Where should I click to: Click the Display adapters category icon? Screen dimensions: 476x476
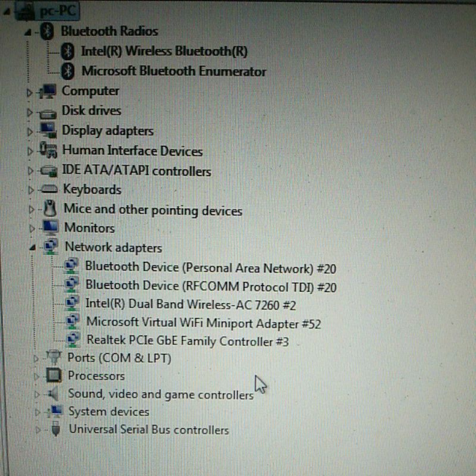tap(49, 130)
